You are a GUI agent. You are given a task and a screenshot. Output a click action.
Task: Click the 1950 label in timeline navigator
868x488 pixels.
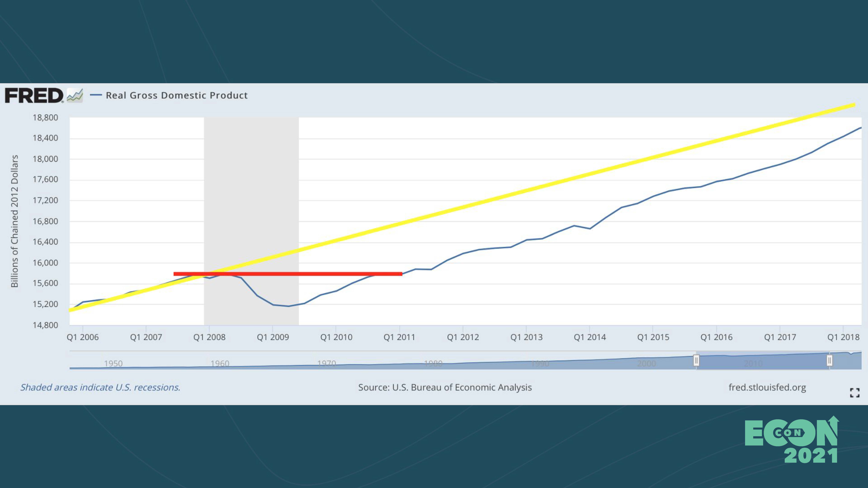click(113, 364)
